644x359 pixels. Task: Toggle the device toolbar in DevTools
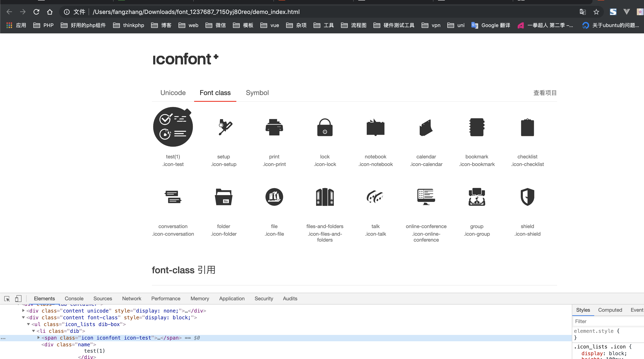tap(18, 298)
